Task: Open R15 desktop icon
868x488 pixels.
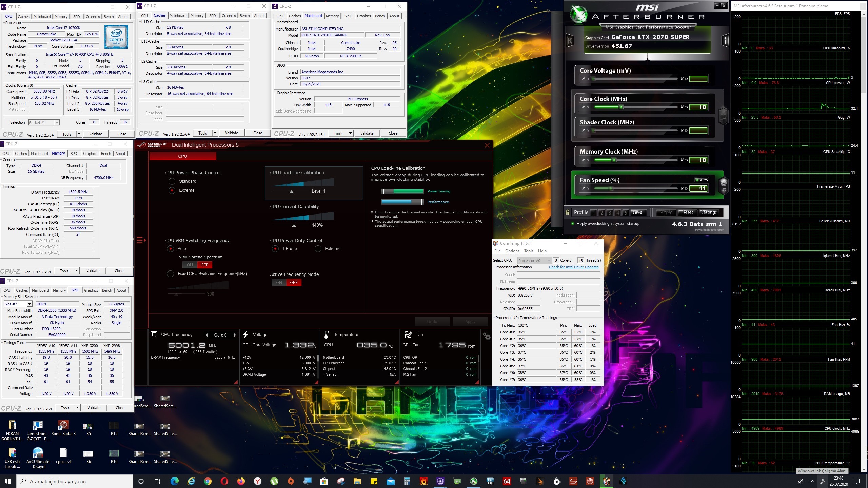Action: [x=114, y=428]
